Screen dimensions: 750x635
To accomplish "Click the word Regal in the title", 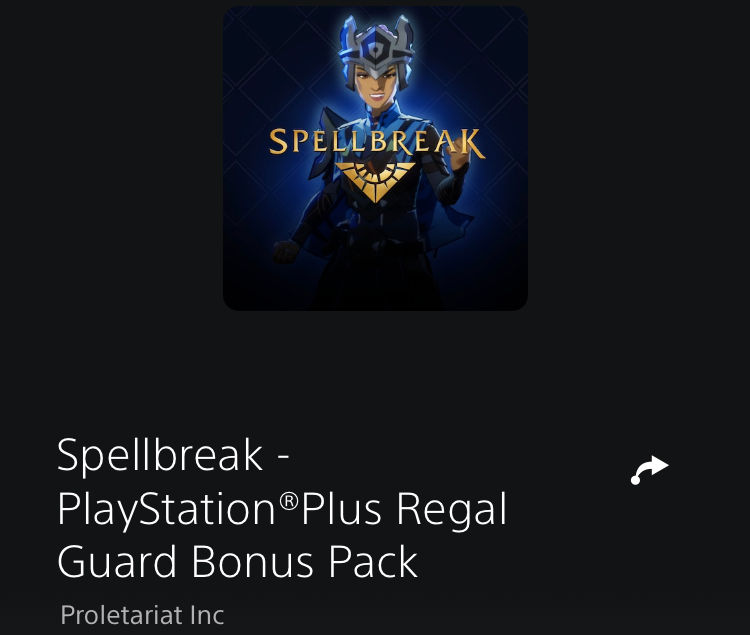I will click(452, 511).
